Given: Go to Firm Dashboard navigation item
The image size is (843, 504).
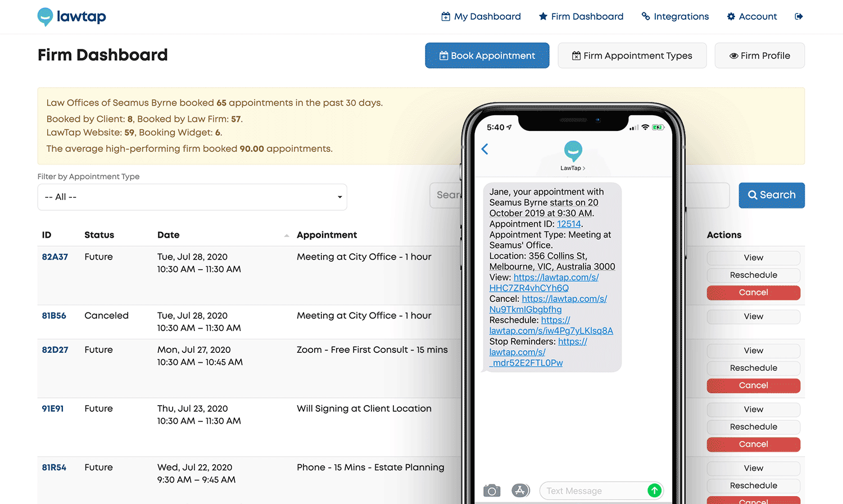Looking at the screenshot, I should click(581, 17).
